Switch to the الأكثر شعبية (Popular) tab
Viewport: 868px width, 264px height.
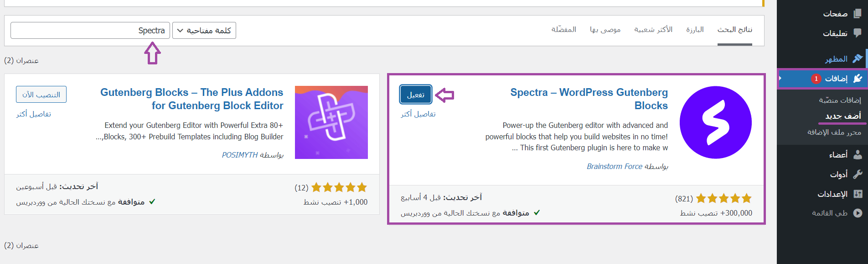point(653,30)
